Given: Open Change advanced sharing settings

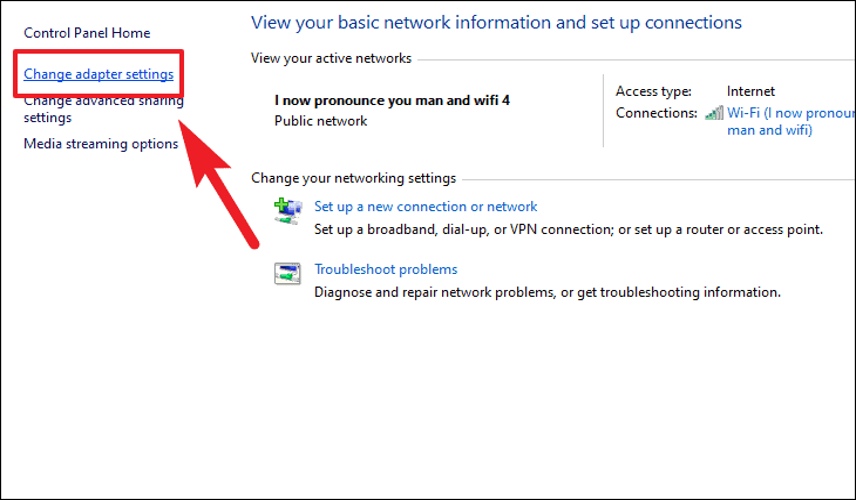Looking at the screenshot, I should tap(104, 109).
